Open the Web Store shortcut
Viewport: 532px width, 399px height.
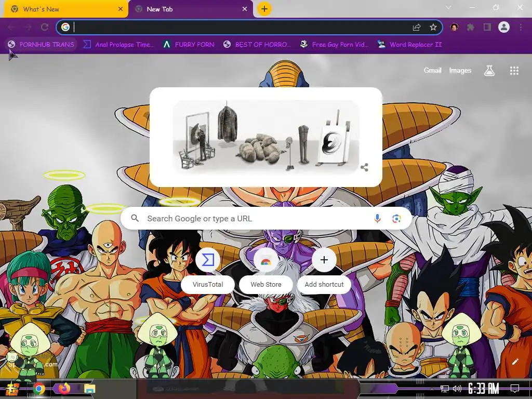[265, 270]
